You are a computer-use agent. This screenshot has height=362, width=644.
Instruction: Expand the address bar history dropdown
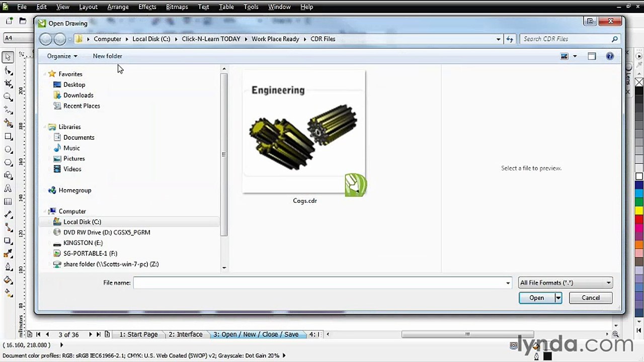498,39
